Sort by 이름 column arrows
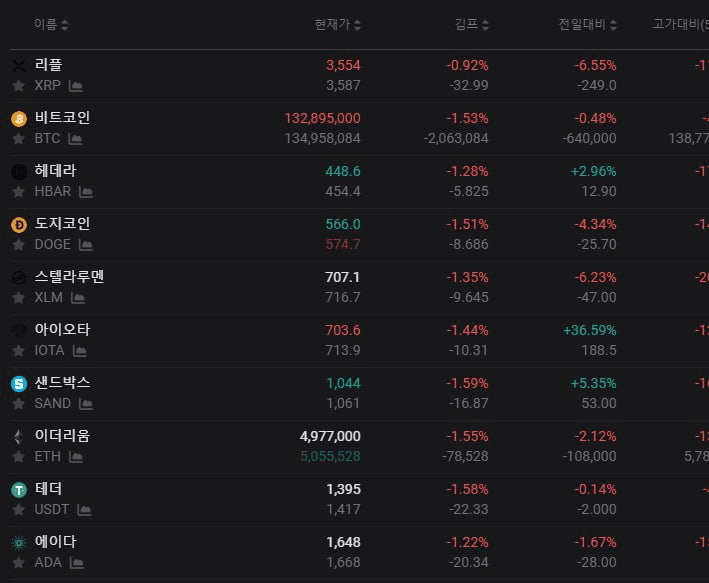 (x=65, y=25)
